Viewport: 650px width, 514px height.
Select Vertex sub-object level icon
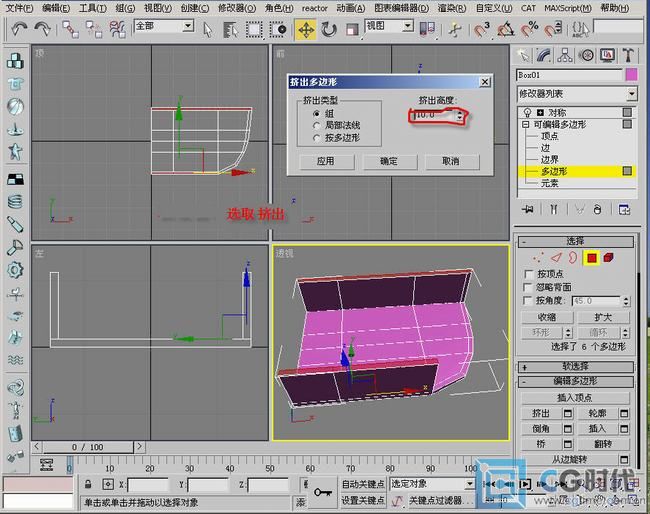point(538,258)
